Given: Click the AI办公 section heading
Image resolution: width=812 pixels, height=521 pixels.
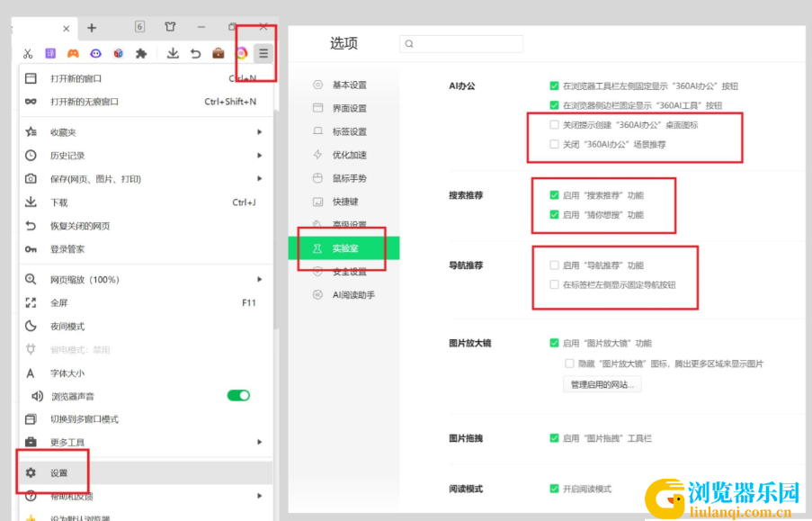Looking at the screenshot, I should coord(462,86).
